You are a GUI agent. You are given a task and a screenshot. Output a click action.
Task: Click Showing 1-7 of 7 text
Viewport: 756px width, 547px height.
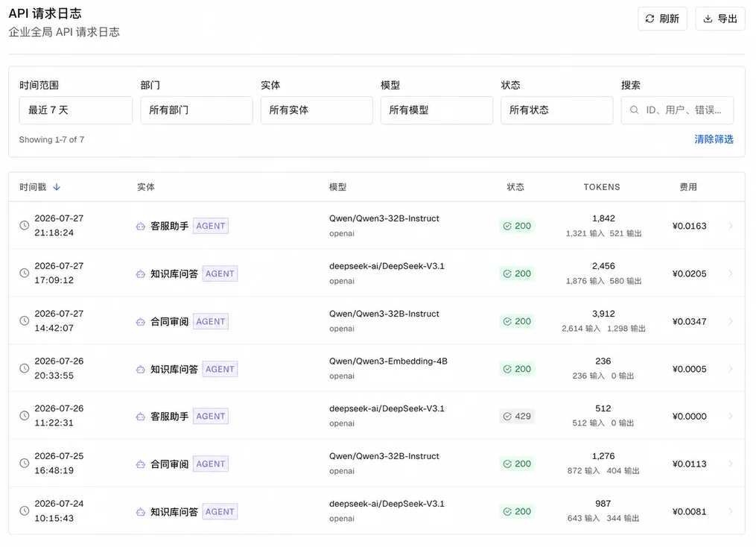[x=51, y=139]
